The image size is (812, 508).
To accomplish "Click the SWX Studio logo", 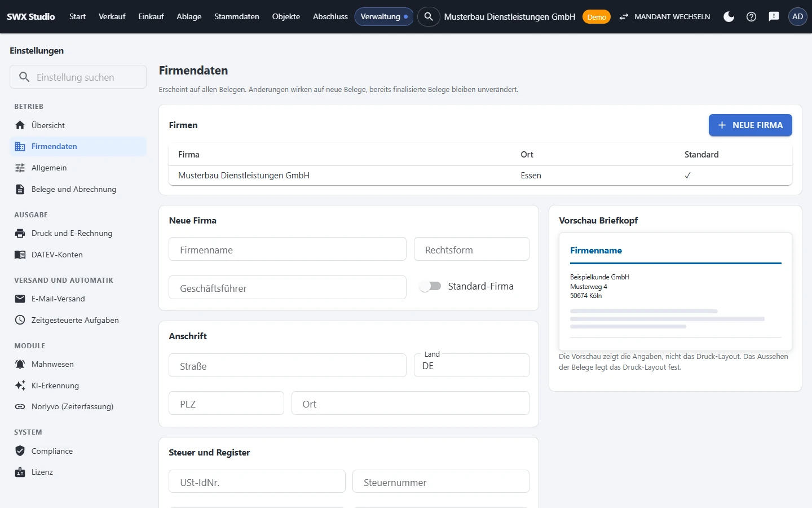I will 31,16.
